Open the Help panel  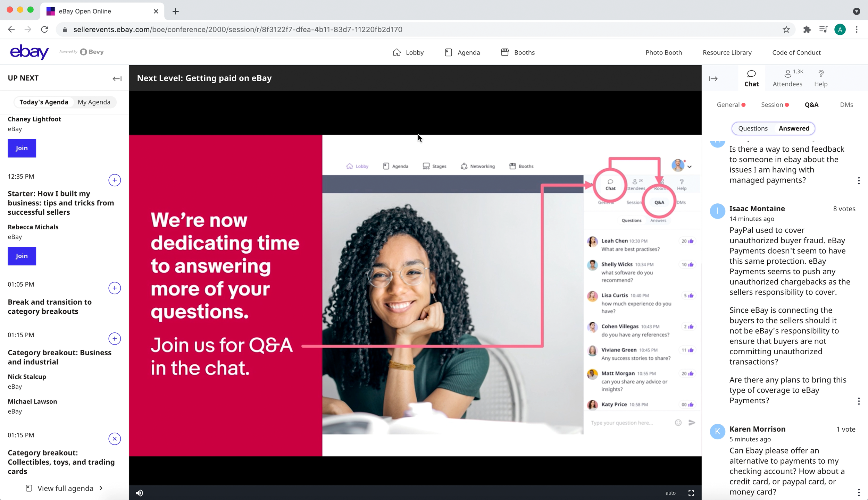[x=820, y=78]
